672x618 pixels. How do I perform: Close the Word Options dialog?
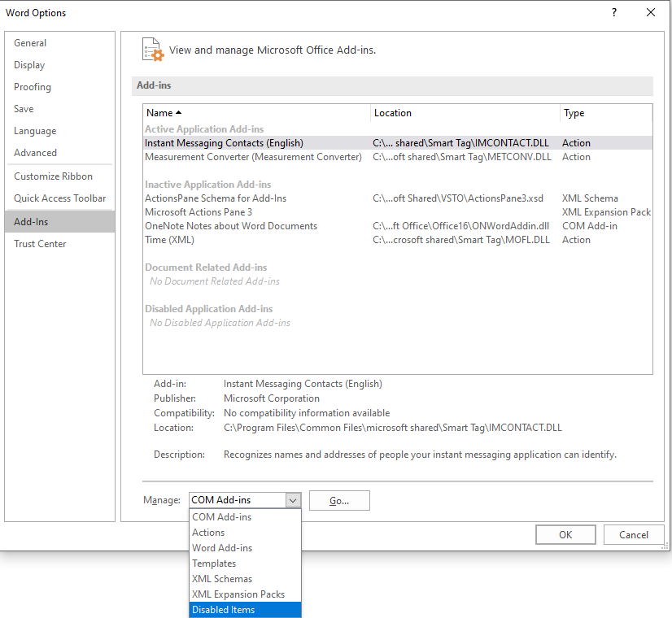pyautogui.click(x=651, y=12)
